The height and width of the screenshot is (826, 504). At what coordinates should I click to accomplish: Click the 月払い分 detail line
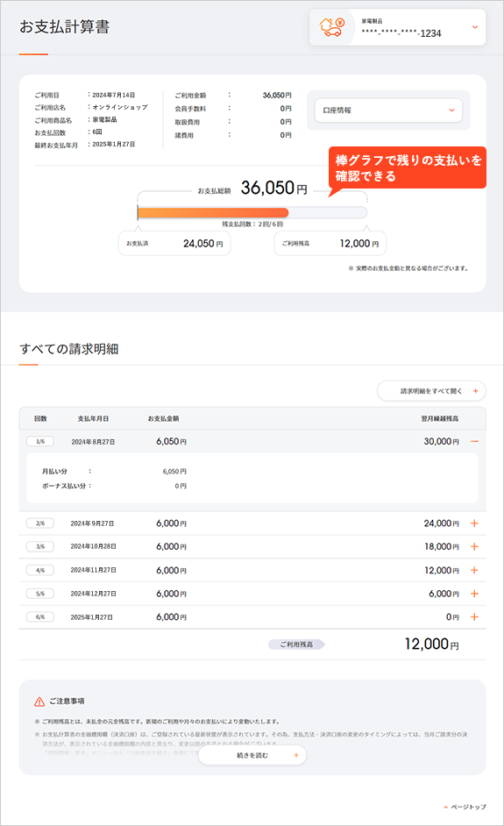114,472
